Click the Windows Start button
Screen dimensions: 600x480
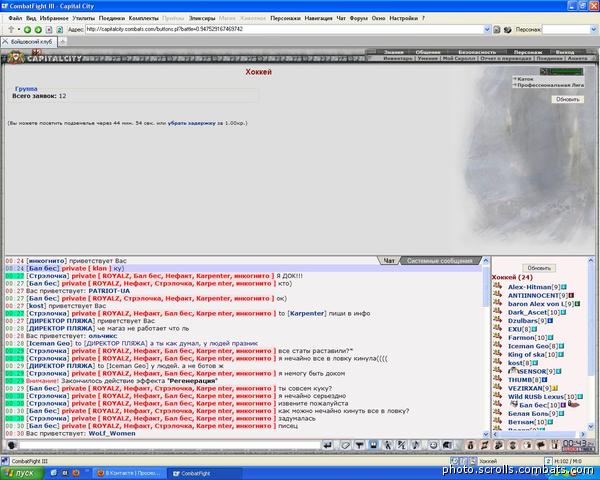coord(22,473)
